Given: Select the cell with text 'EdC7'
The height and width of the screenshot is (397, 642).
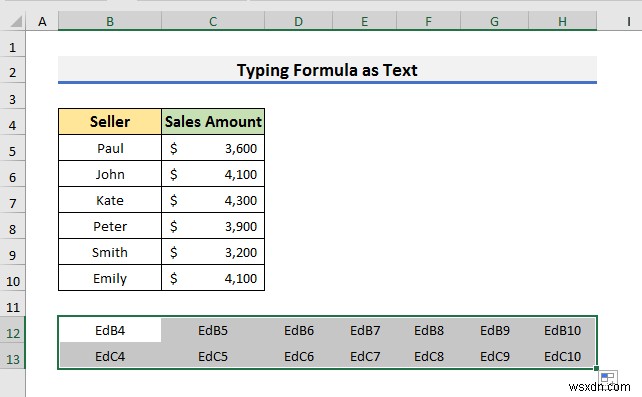Looking at the screenshot, I should coord(364,356).
